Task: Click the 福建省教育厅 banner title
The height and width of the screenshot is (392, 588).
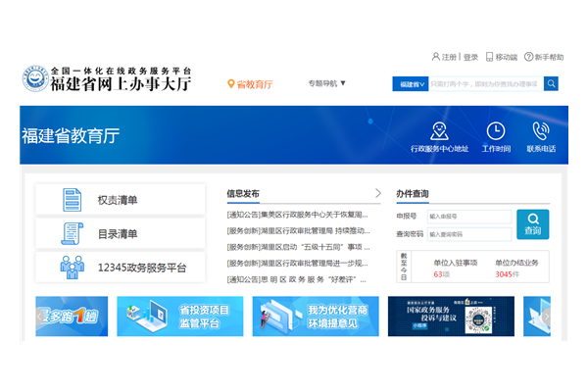Action: pyautogui.click(x=71, y=135)
